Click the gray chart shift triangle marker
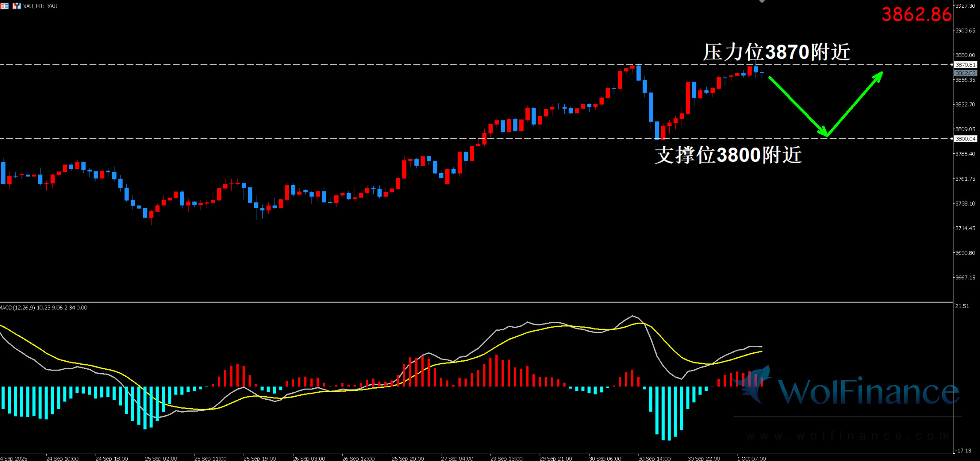This screenshot has width=980, height=461. (x=762, y=1)
